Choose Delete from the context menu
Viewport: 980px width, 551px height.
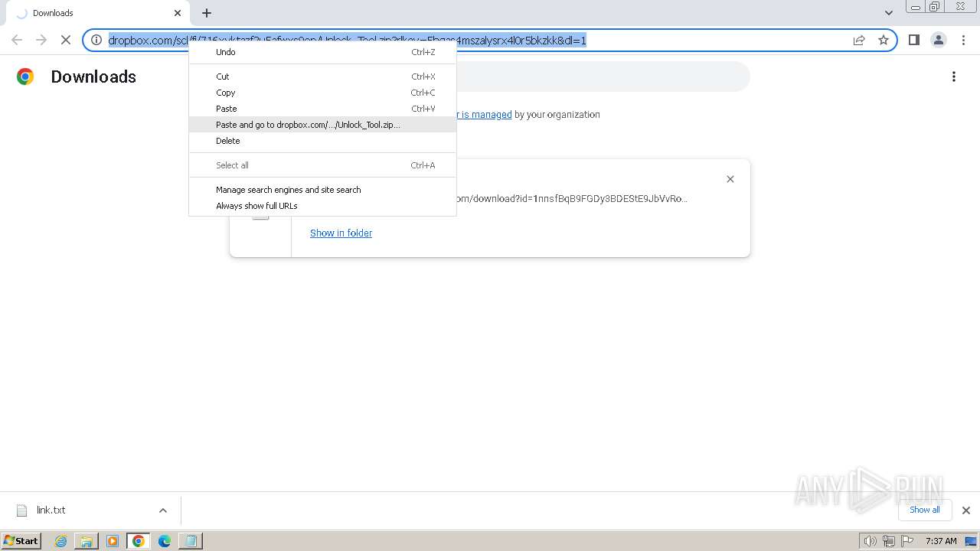pyautogui.click(x=322, y=141)
